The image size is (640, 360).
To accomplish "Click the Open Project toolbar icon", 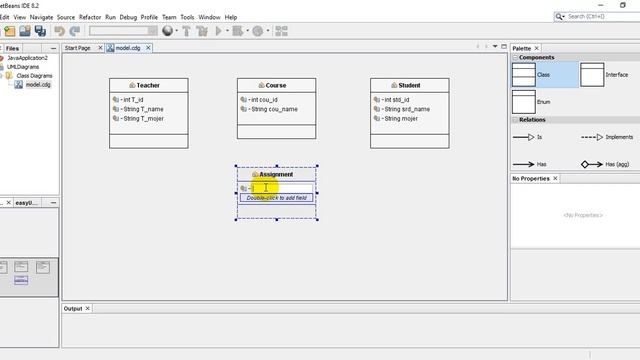I will pos(25,31).
